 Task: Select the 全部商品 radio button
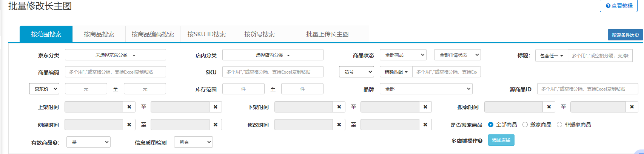(x=491, y=125)
